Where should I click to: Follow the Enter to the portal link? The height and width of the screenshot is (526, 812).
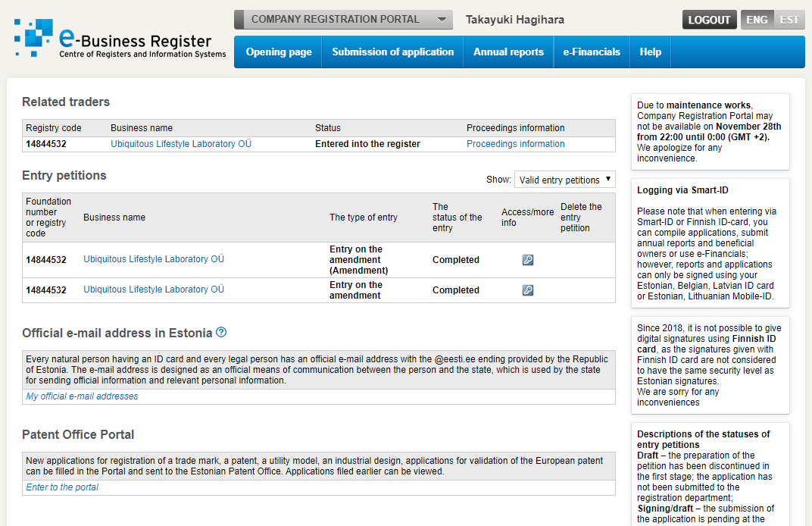click(x=62, y=487)
